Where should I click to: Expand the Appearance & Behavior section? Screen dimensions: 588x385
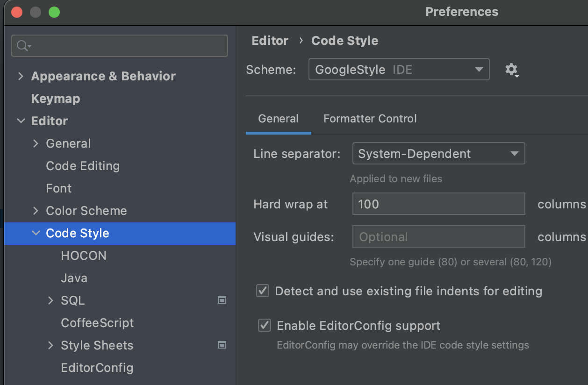coord(21,76)
